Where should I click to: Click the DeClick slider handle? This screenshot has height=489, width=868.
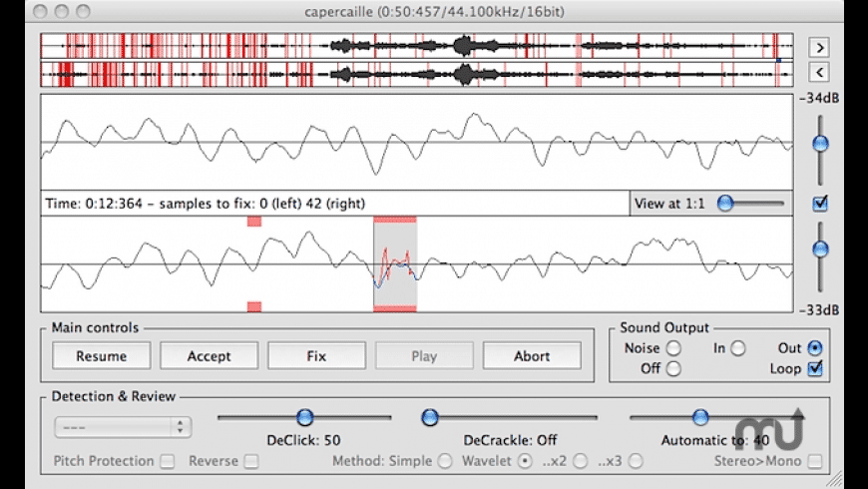point(304,417)
